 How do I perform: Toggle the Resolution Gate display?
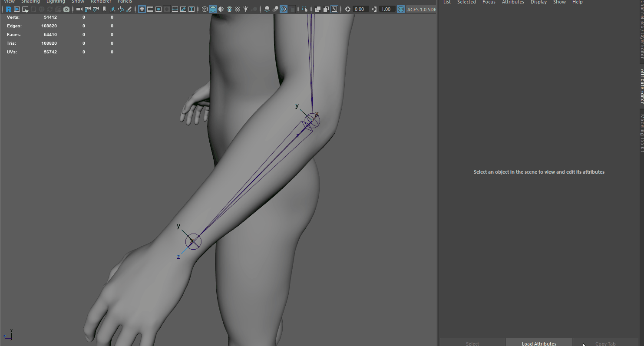click(x=159, y=9)
